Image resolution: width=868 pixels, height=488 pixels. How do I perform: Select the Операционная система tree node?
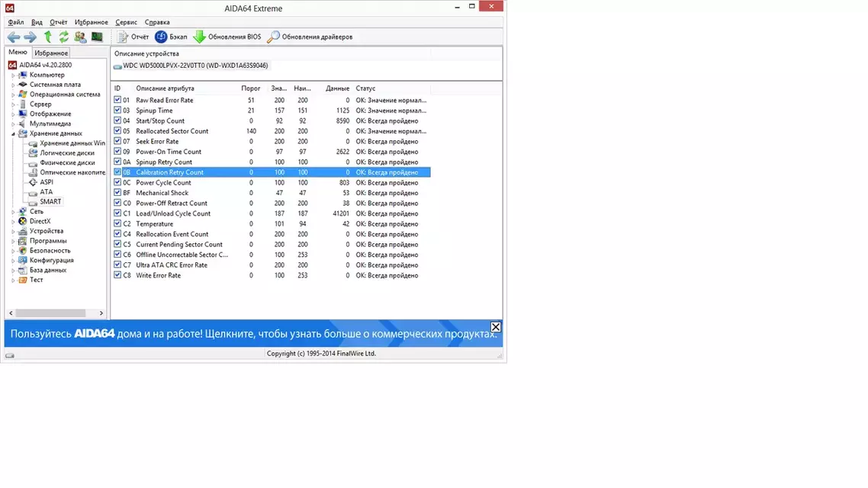[65, 95]
